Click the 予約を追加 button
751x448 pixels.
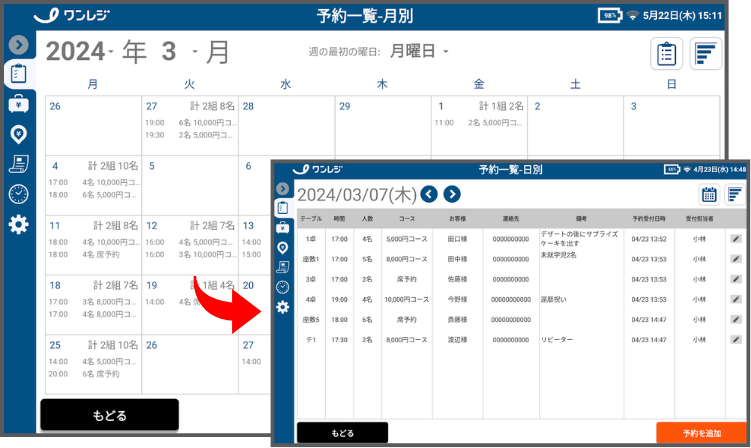point(702,433)
